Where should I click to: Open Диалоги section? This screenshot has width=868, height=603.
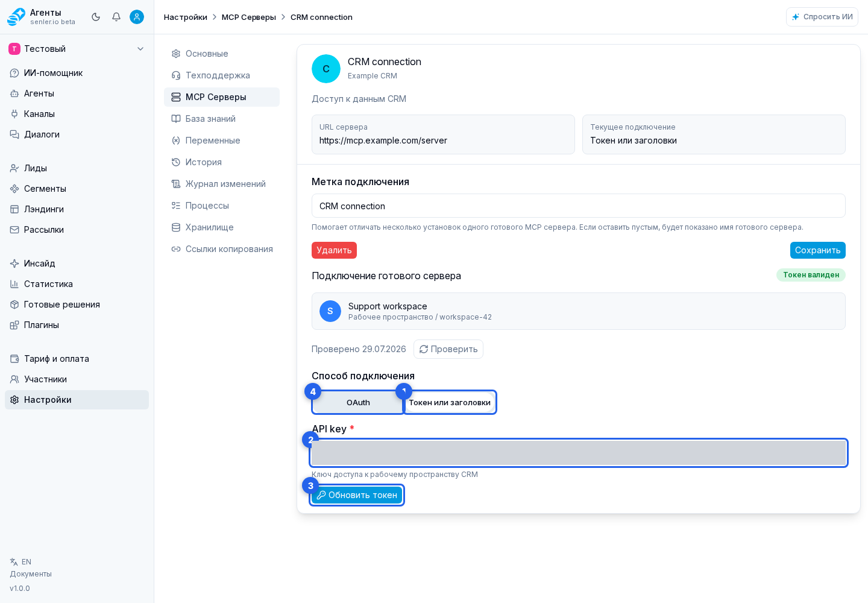coord(77,134)
